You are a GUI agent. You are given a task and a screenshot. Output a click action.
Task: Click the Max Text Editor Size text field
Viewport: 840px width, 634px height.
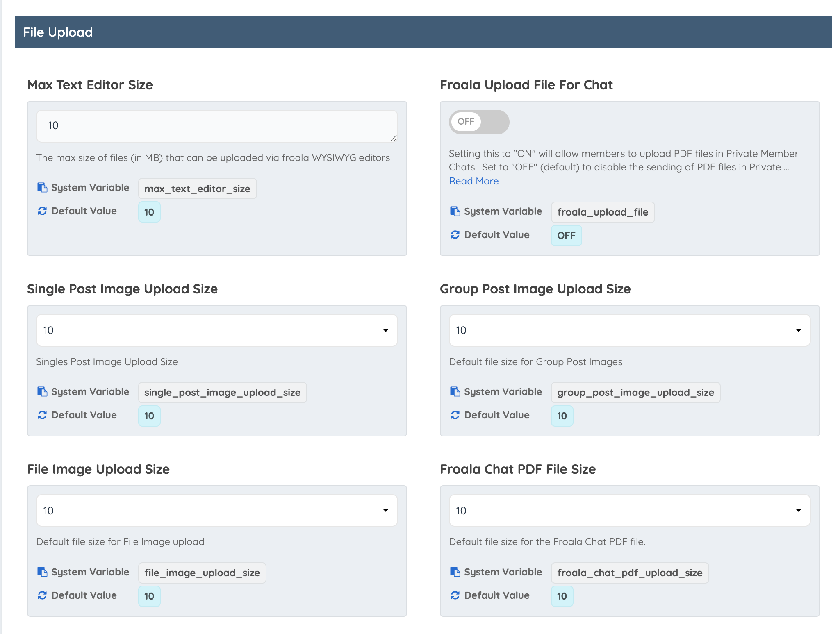(x=217, y=126)
